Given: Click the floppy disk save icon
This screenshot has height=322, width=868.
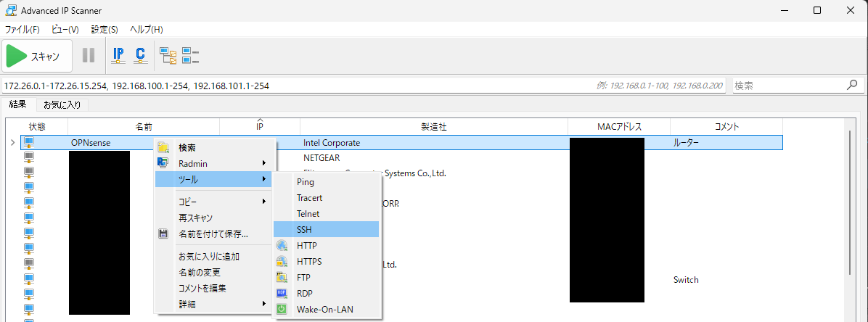Looking at the screenshot, I should coord(163,234).
